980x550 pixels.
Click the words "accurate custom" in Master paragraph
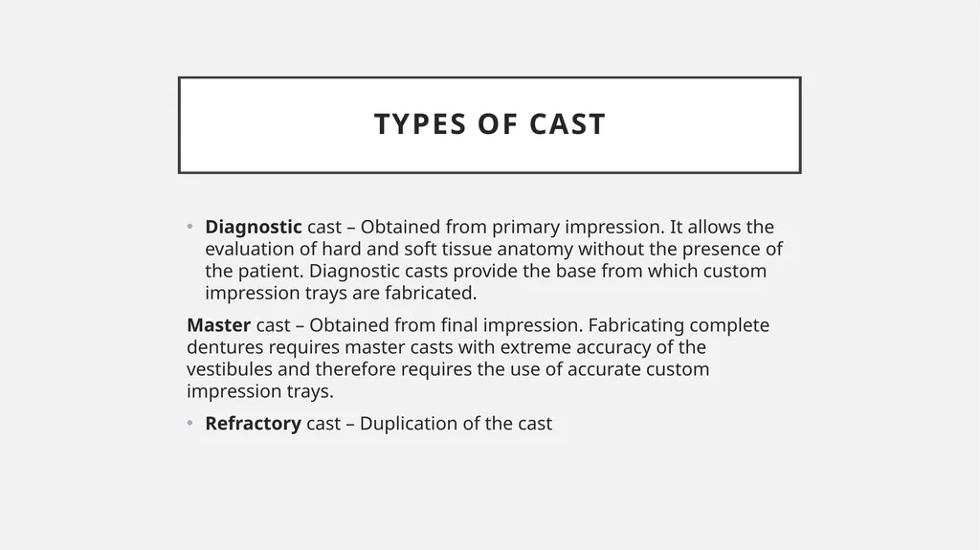(638, 369)
